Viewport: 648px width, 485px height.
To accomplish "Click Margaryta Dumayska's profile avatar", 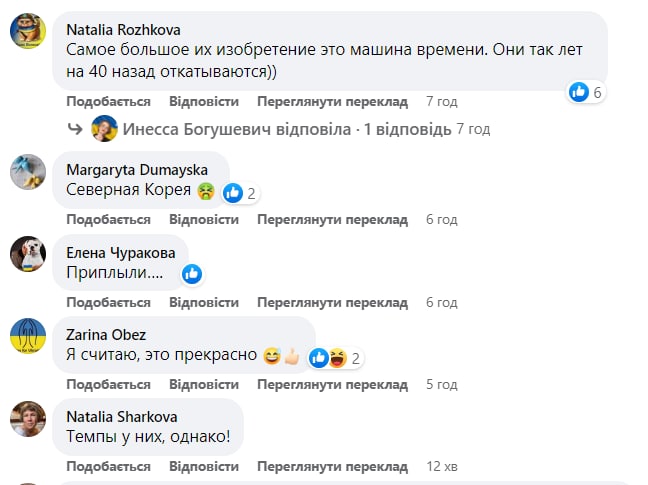I will [26, 172].
